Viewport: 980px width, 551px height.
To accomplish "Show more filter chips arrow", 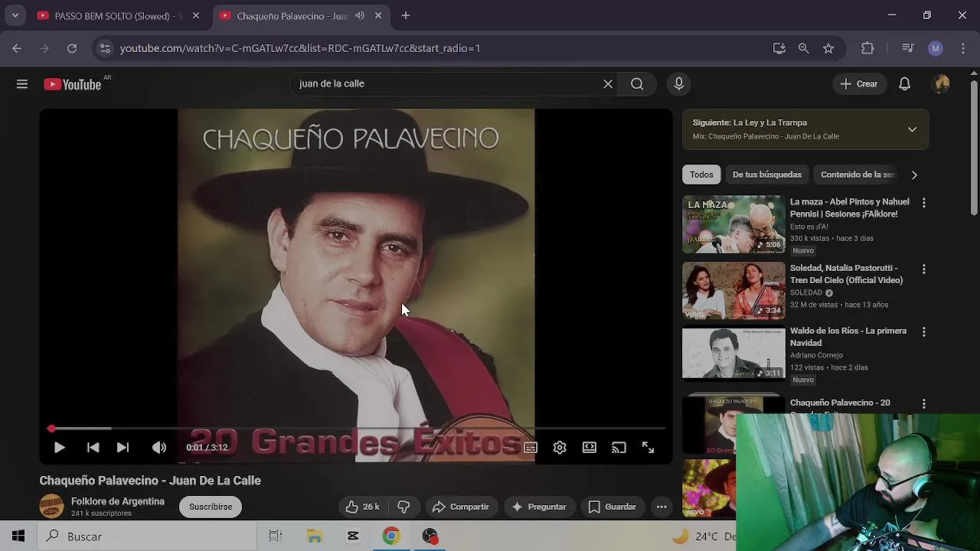I will 914,174.
